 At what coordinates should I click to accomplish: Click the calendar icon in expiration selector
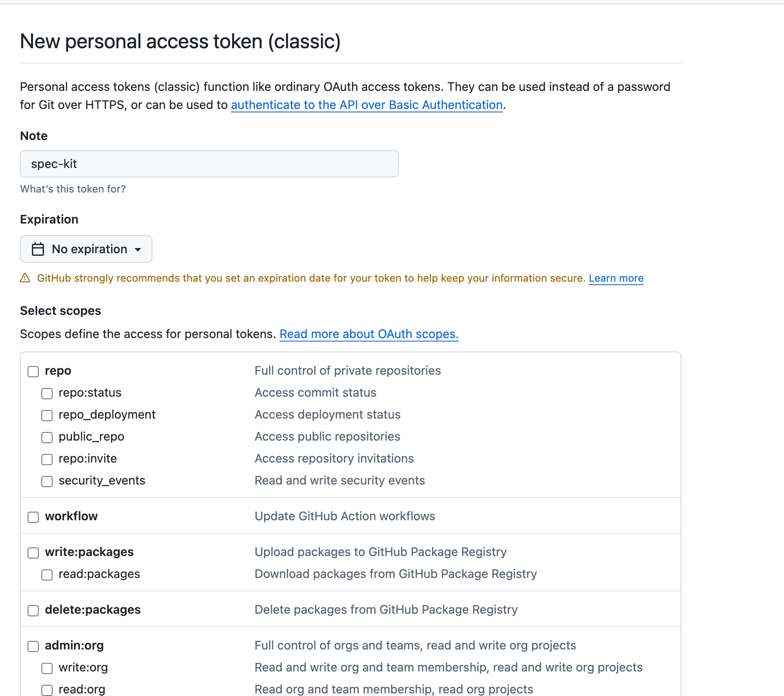click(37, 249)
